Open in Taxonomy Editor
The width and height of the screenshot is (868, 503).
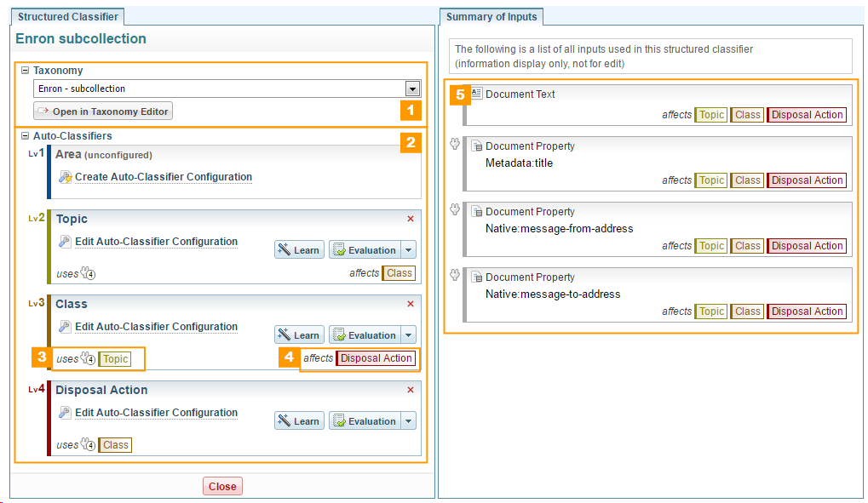(103, 111)
